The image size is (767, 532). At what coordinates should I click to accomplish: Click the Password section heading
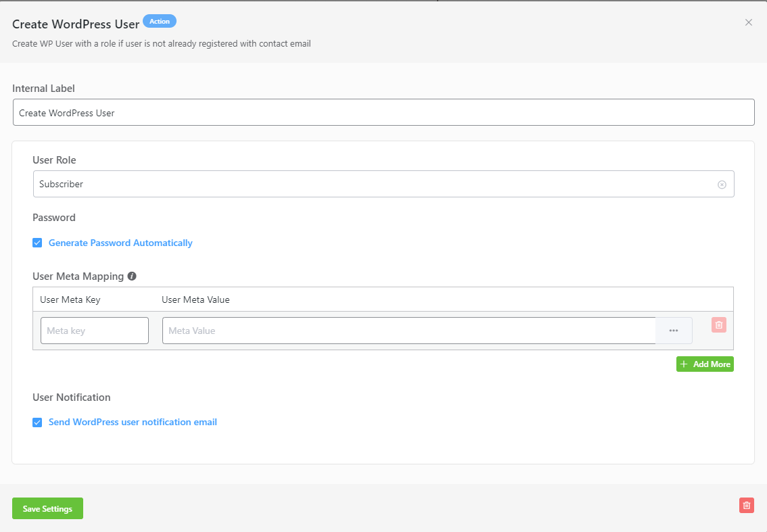(x=54, y=218)
